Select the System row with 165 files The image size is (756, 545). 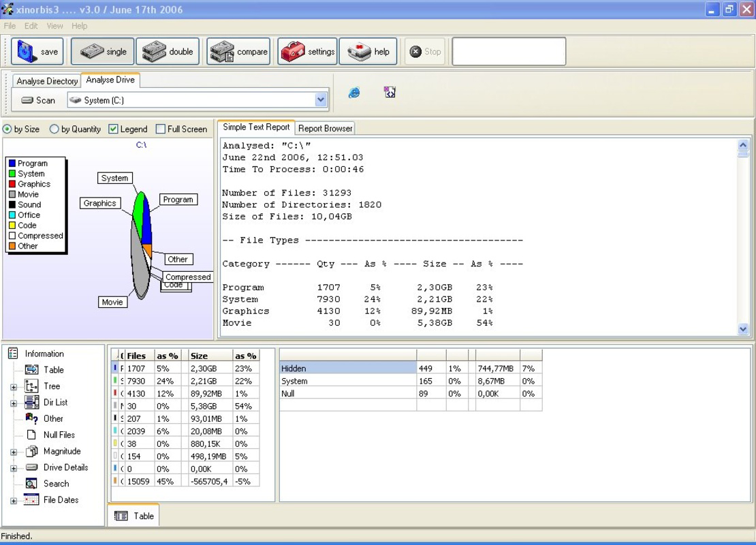tap(411, 381)
